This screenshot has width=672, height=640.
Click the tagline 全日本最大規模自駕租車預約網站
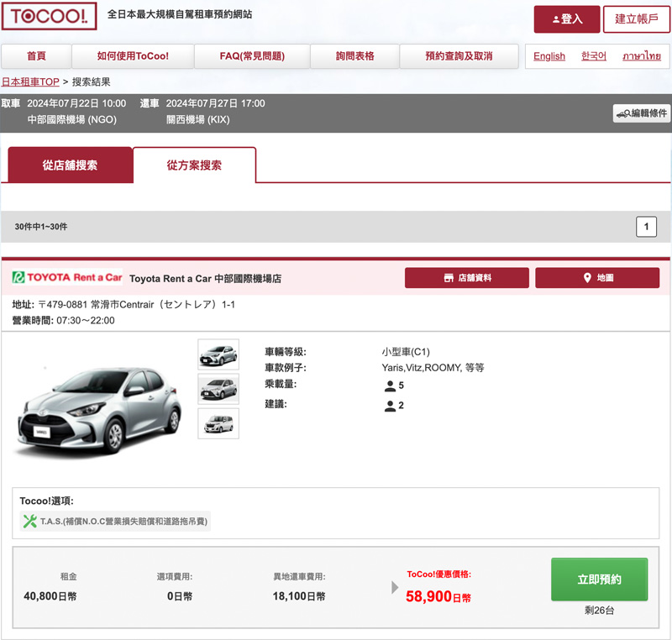(x=180, y=14)
